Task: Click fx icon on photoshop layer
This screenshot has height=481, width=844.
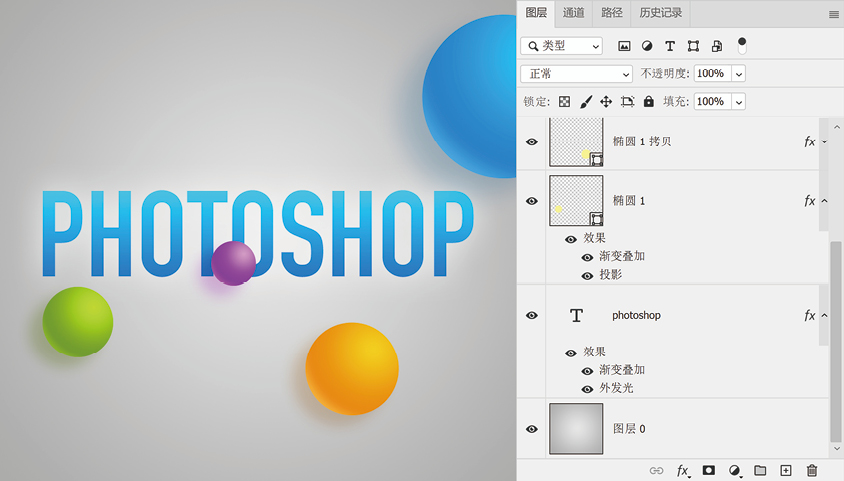Action: (x=810, y=315)
